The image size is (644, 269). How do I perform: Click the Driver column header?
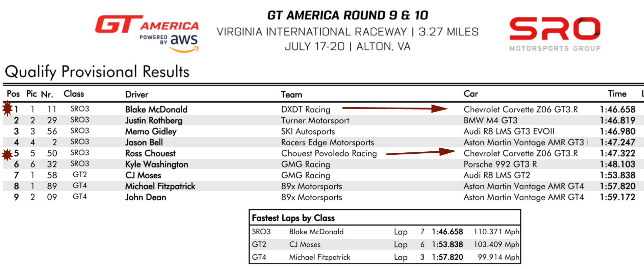pos(136,94)
